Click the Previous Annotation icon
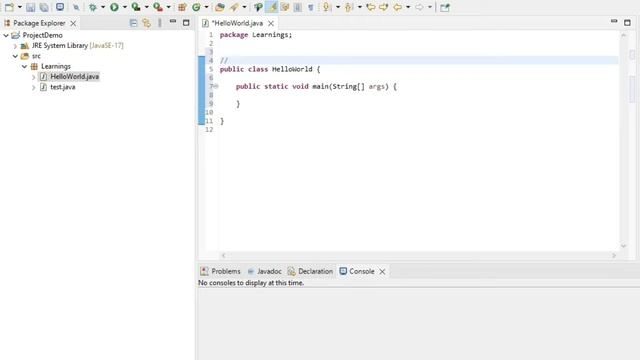Screen dimensions: 640x360 (x=349, y=7)
